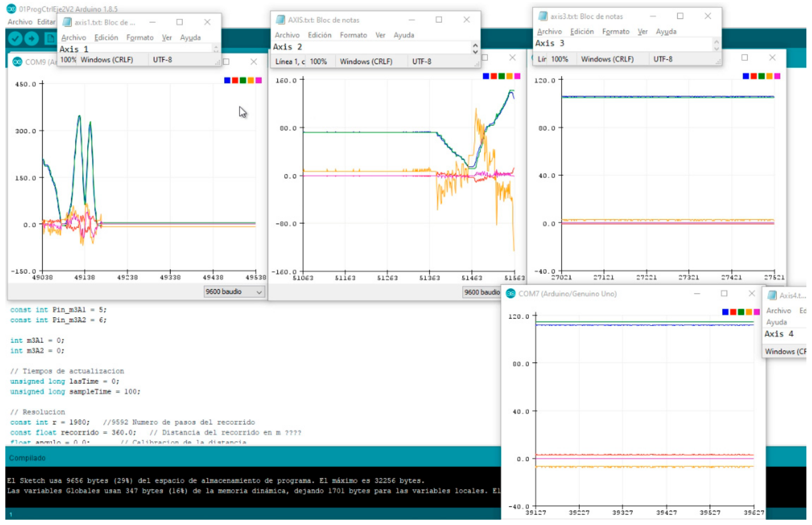Click the axis3.txt Notepad title icon
Image resolution: width=812 pixels, height=525 pixels.
click(x=542, y=16)
